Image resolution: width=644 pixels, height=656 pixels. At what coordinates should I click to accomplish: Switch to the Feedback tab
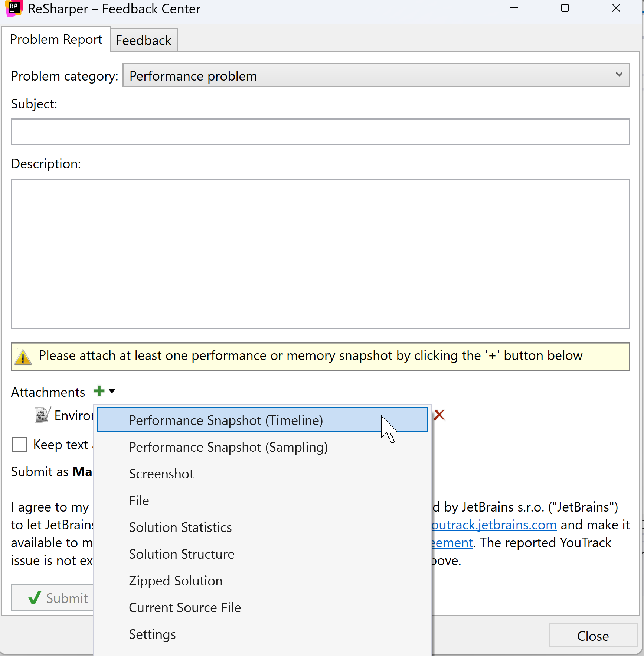[x=144, y=40]
